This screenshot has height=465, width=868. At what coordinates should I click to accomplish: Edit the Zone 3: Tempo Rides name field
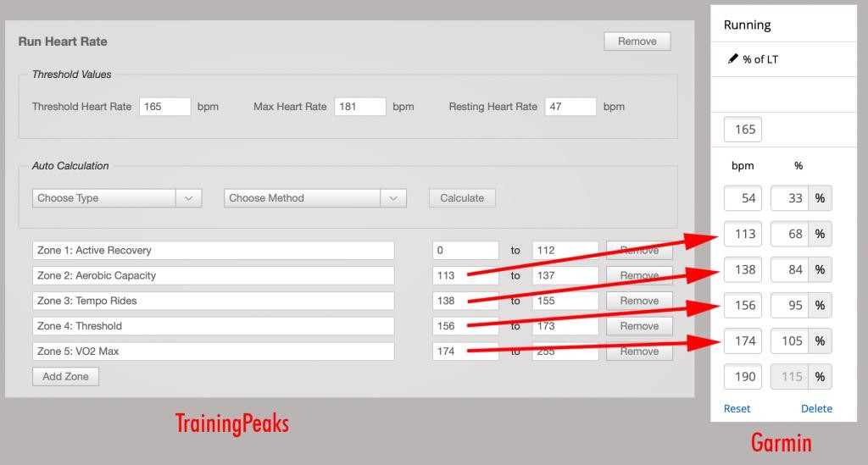point(213,301)
